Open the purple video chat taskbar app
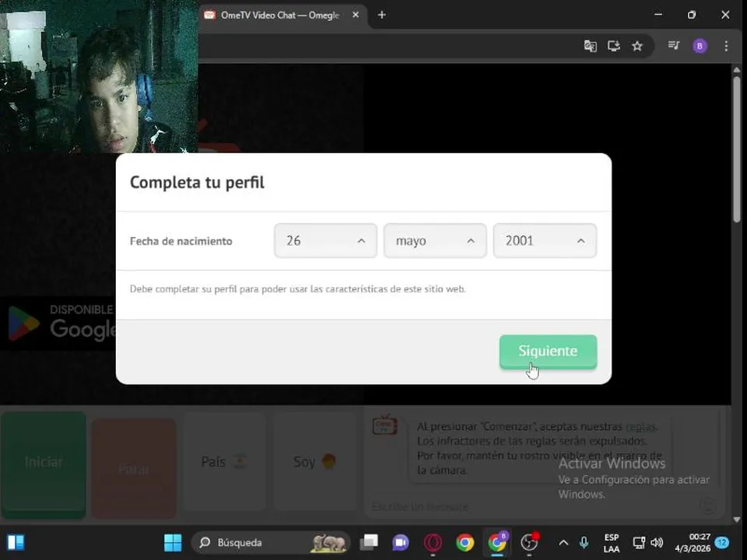747x560 pixels. coord(401,542)
